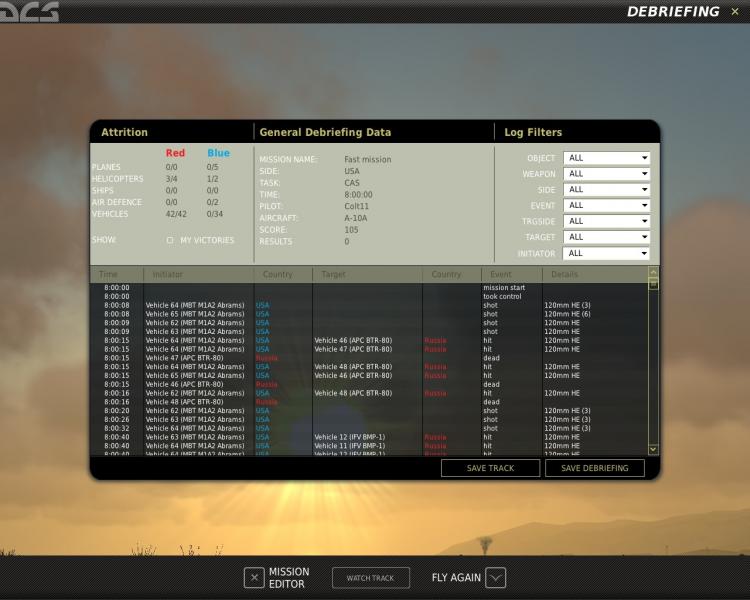750x600 pixels.
Task: Expand the Event filter dropdown
Action: tap(607, 205)
